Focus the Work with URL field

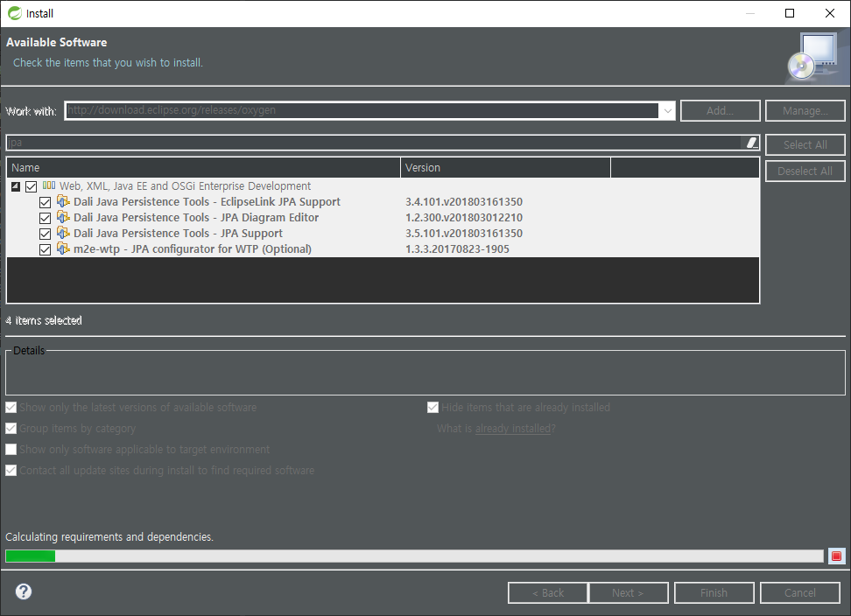(362, 110)
